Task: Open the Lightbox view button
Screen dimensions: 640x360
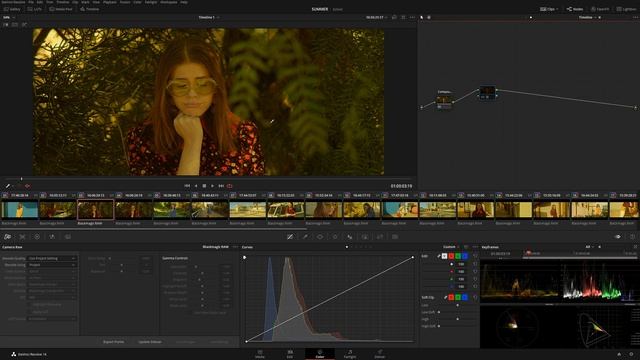Action: pyautogui.click(x=626, y=9)
